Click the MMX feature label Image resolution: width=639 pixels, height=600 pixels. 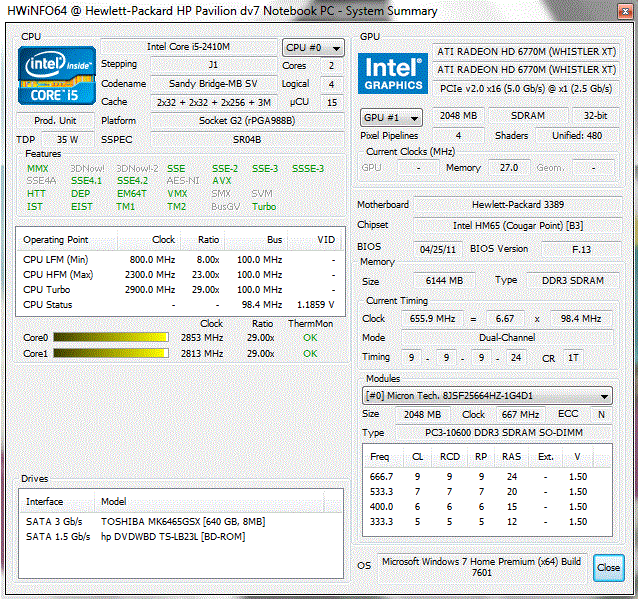pos(37,169)
